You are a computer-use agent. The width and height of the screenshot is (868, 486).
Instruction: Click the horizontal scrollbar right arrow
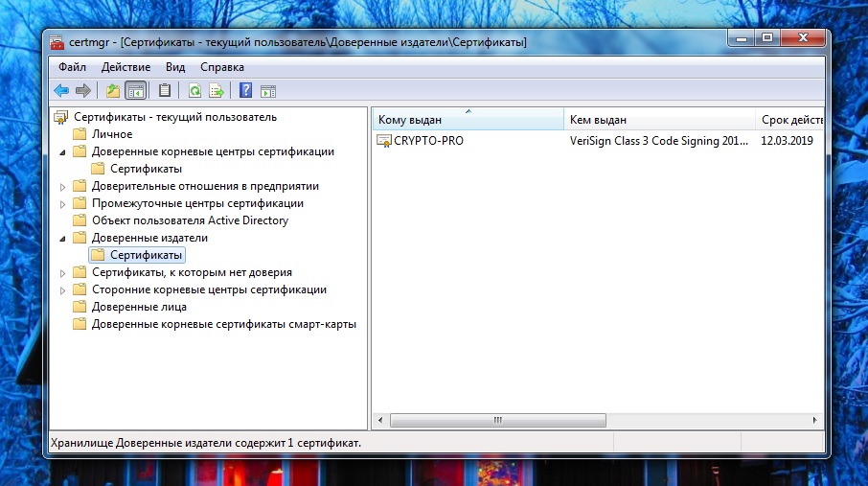point(817,420)
